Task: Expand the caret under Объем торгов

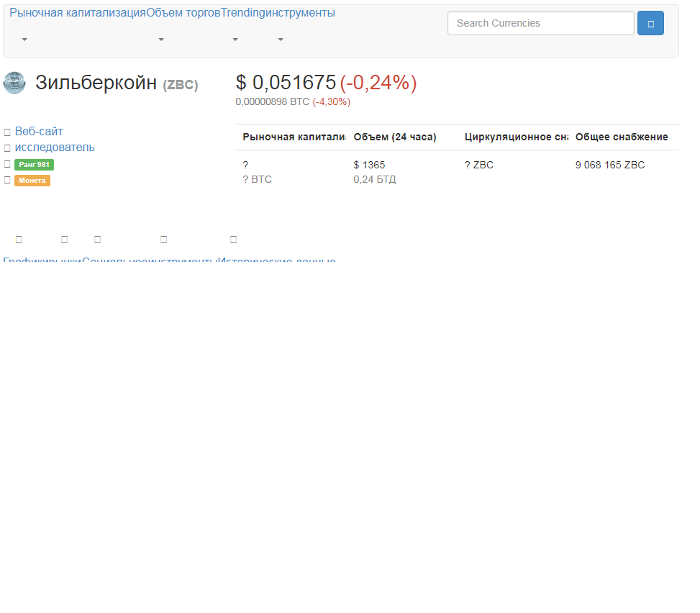Action: (x=161, y=40)
